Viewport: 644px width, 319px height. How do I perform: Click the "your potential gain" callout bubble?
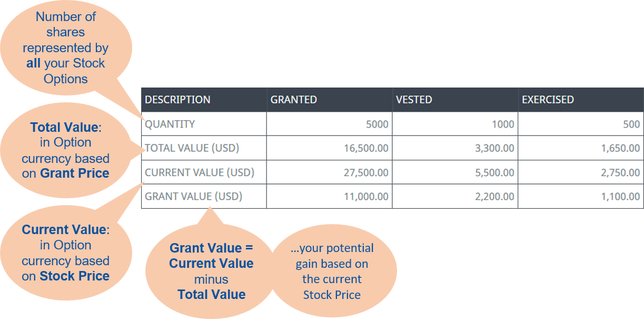[x=332, y=271]
